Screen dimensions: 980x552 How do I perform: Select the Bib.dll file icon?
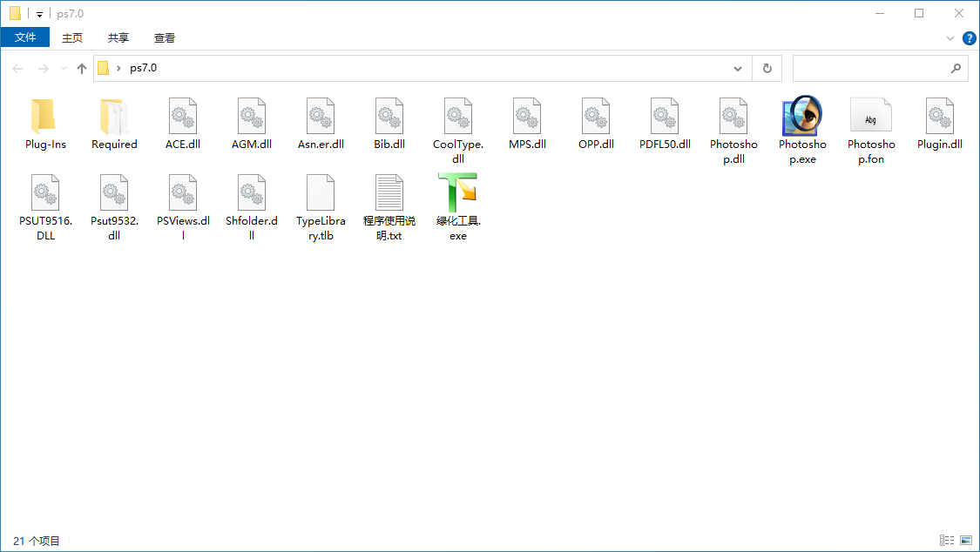[389, 116]
